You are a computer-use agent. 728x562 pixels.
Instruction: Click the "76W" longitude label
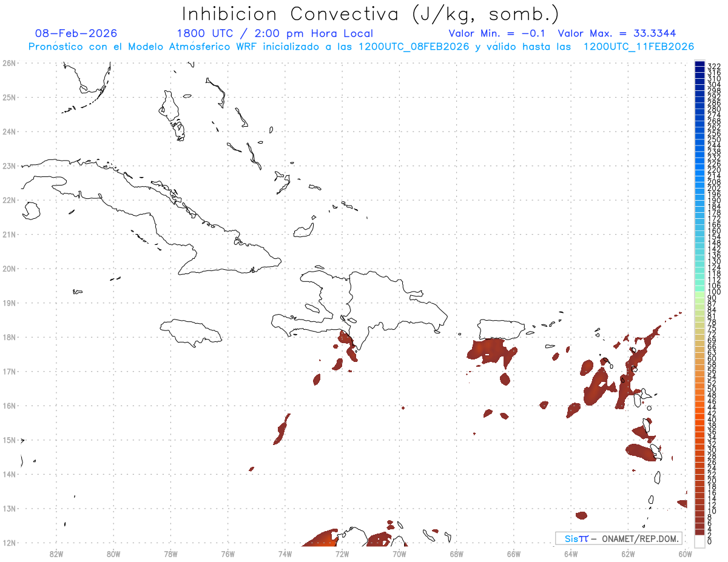pyautogui.click(x=227, y=554)
